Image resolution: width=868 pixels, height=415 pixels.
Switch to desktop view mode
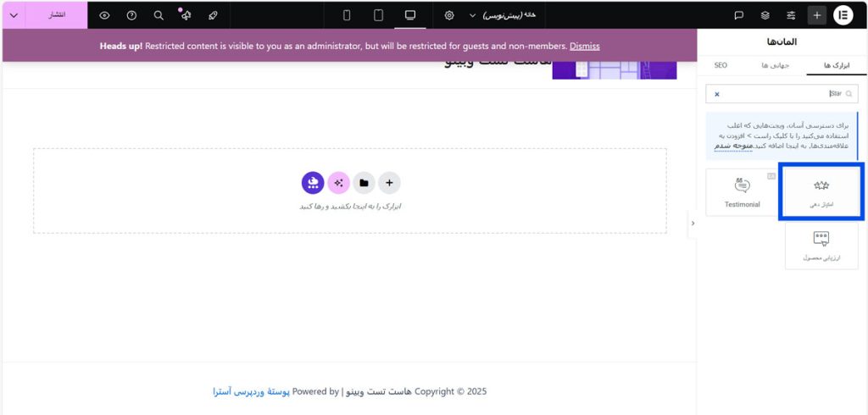410,15
